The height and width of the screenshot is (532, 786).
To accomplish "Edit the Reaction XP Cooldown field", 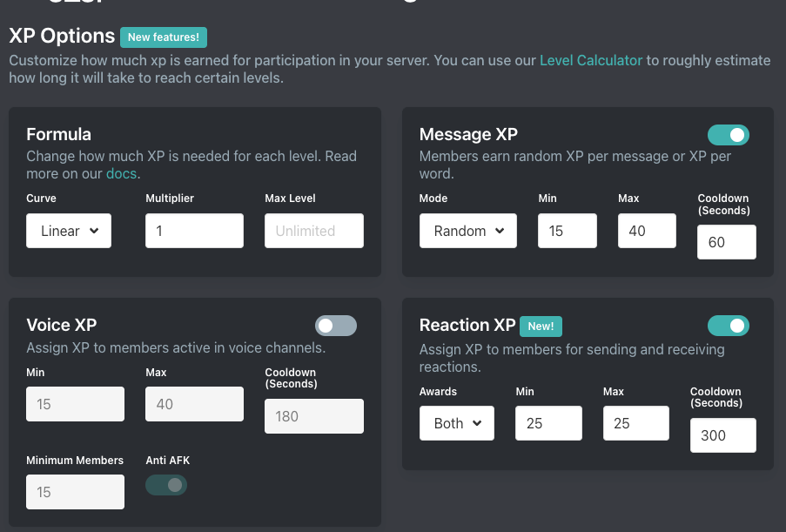I will point(722,435).
